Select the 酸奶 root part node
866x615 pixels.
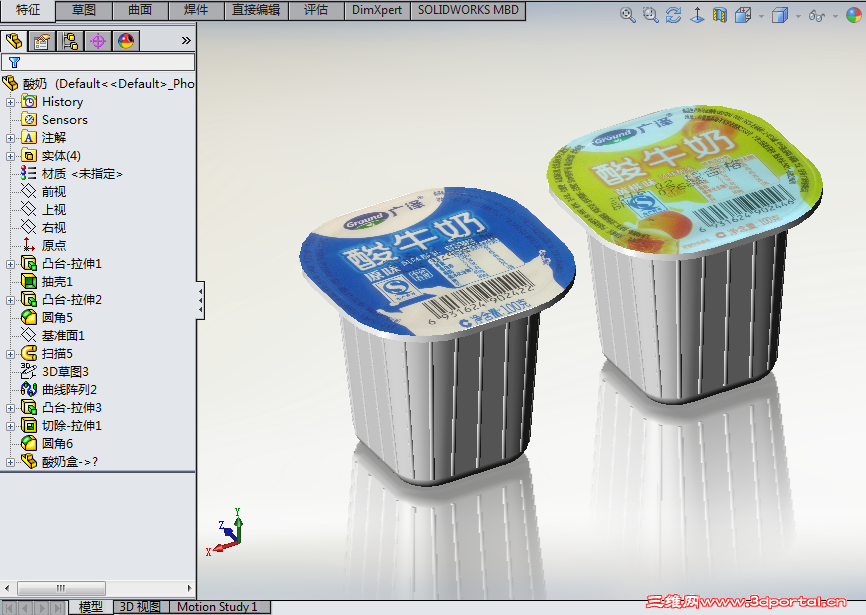tap(98, 83)
